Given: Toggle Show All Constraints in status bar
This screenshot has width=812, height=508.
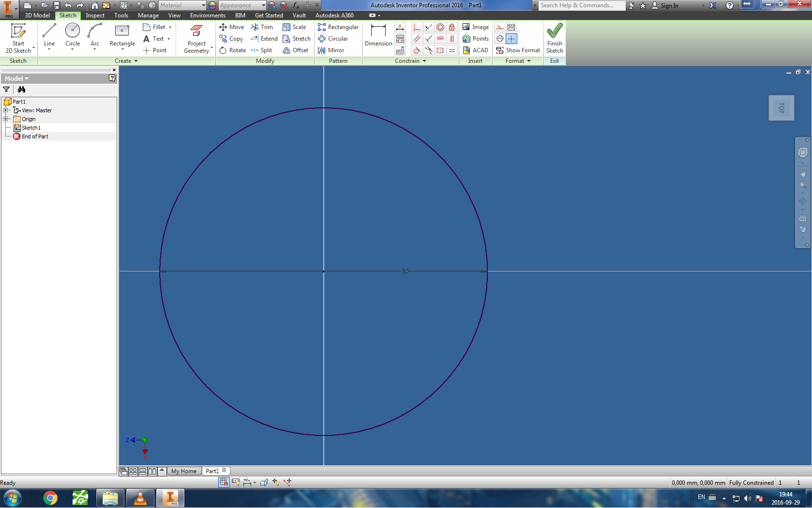Looking at the screenshot, I should (236, 482).
